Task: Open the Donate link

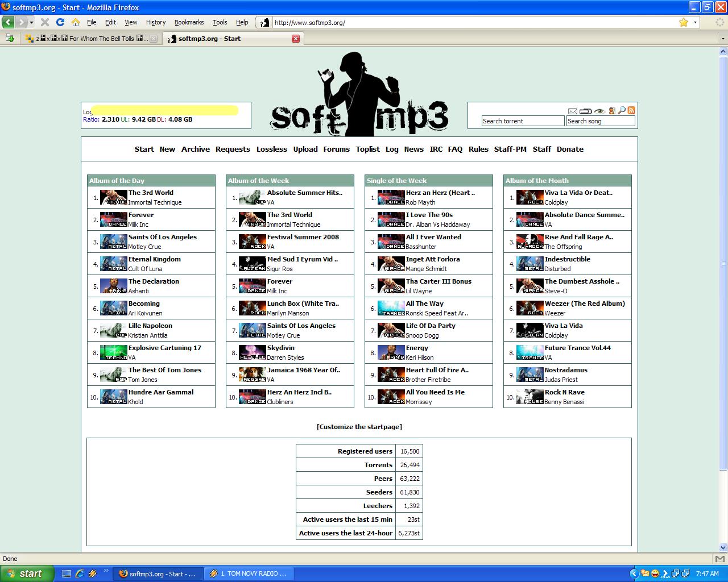Action: coord(570,149)
